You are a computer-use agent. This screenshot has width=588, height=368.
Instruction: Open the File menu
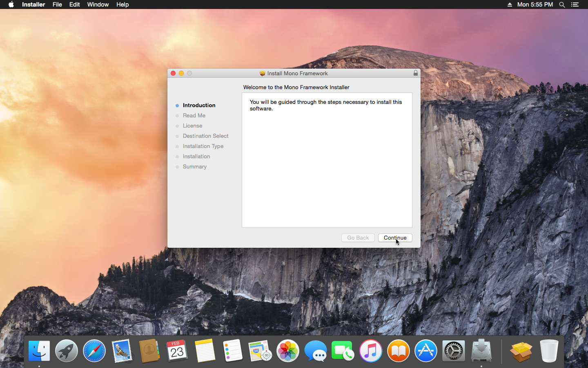(57, 4)
